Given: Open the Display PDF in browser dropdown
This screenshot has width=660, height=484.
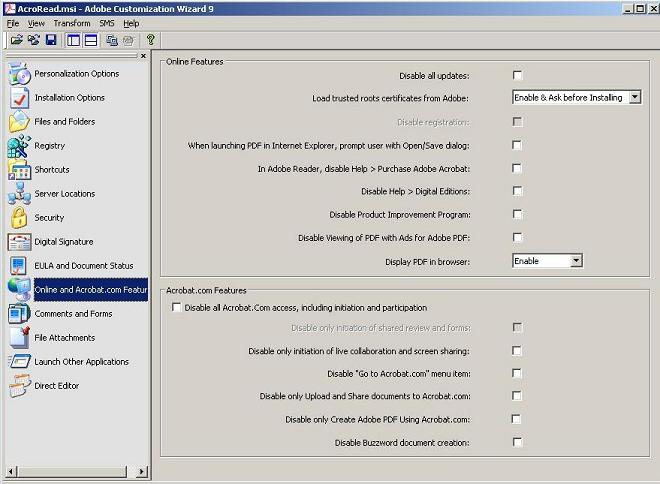Looking at the screenshot, I should pos(576,261).
